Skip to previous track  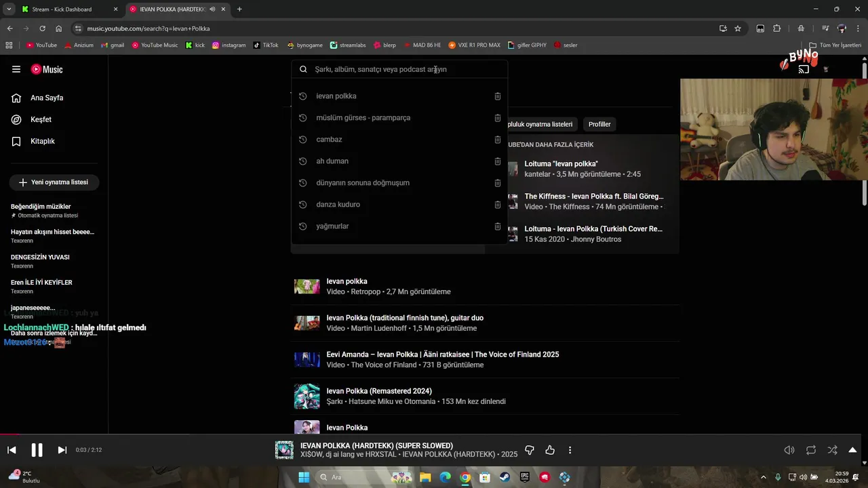click(12, 450)
